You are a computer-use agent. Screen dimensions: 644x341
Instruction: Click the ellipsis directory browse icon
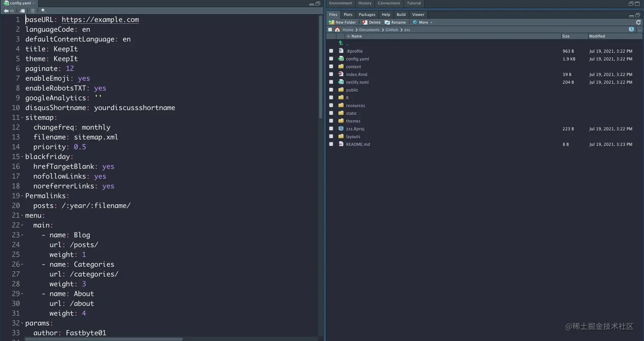pyautogui.click(x=640, y=29)
